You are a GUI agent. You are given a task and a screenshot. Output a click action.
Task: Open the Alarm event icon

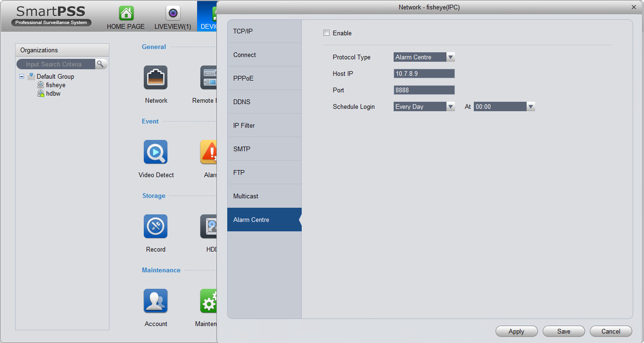[208, 152]
